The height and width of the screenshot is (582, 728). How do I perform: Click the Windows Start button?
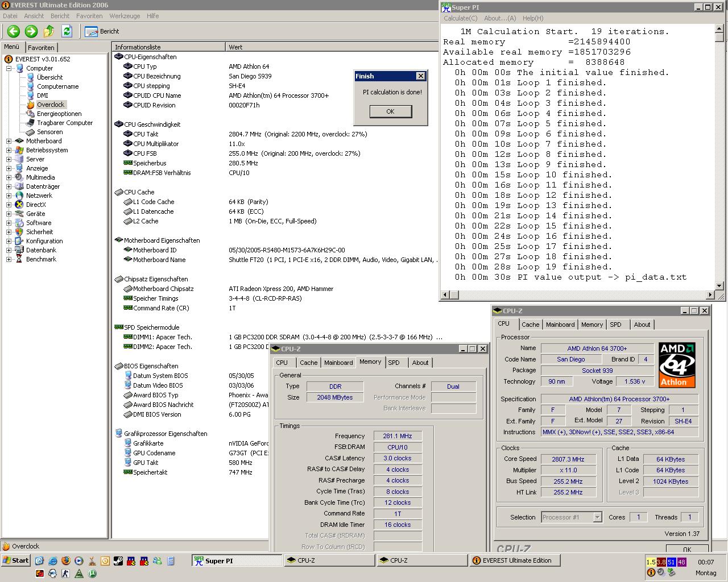pyautogui.click(x=15, y=560)
